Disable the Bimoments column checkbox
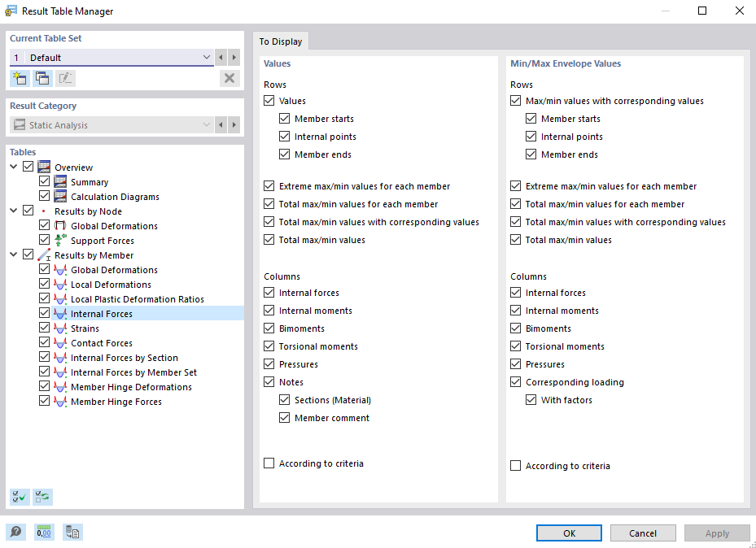The width and height of the screenshot is (756, 548). point(269,328)
